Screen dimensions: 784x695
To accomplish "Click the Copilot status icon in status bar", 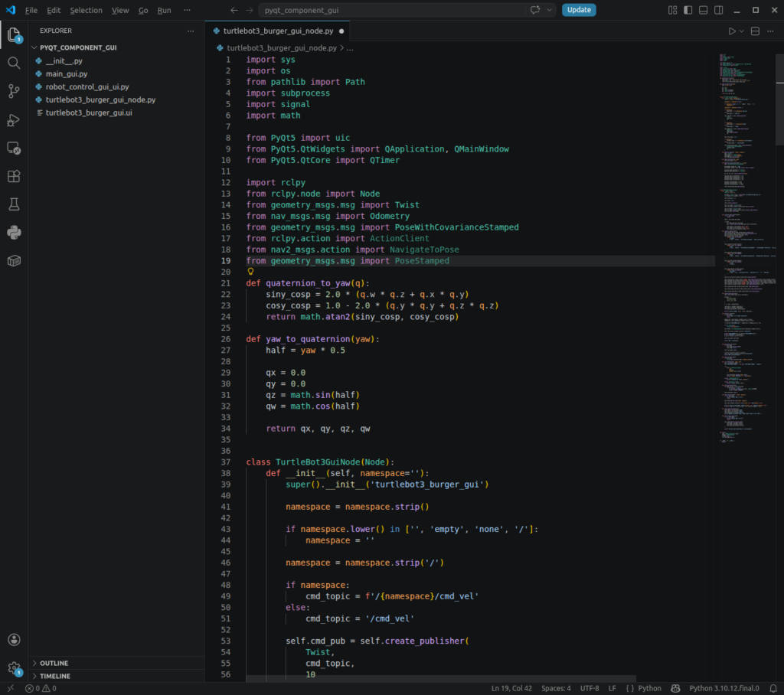I will pyautogui.click(x=675, y=689).
